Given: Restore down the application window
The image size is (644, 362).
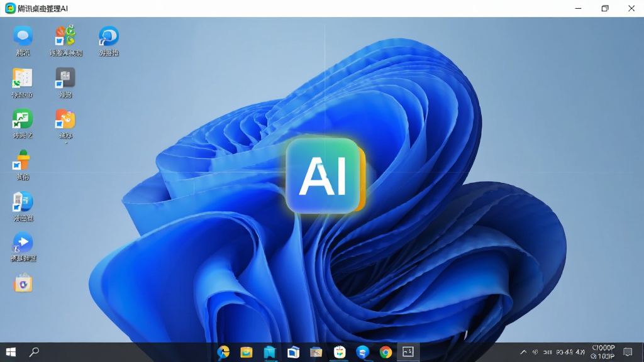Looking at the screenshot, I should (x=605, y=8).
